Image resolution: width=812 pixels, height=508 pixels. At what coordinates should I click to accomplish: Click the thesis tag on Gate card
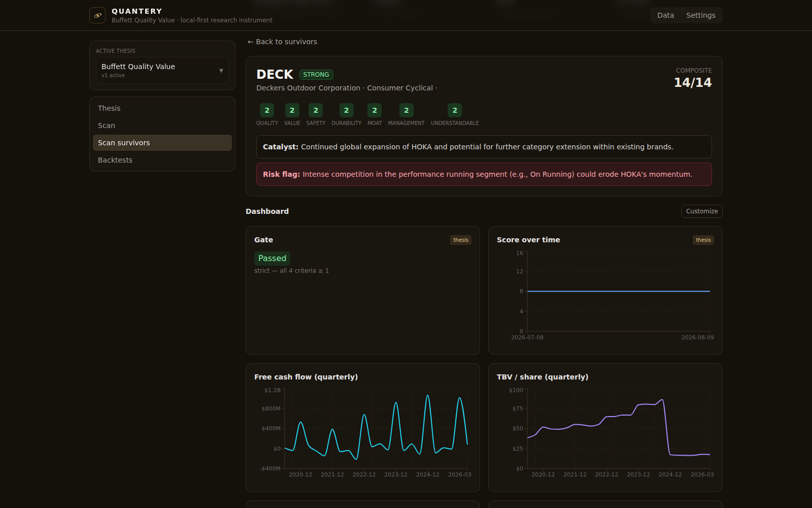click(461, 240)
